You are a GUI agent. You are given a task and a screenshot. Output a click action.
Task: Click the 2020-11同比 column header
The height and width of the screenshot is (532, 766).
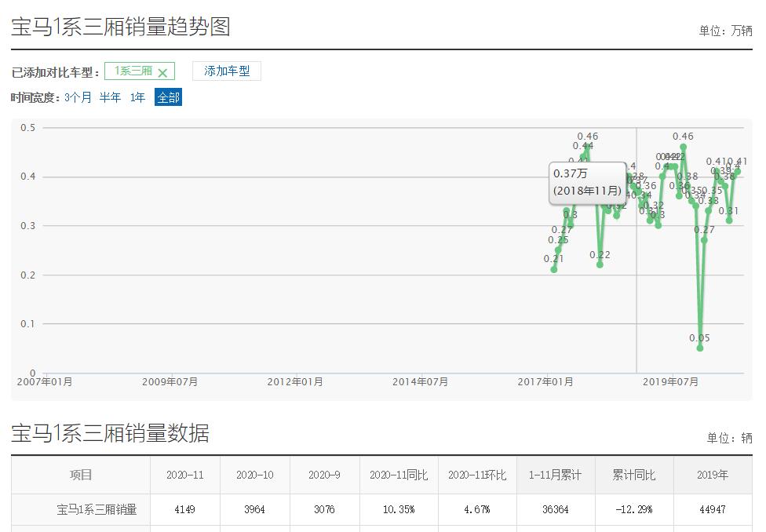point(399,475)
